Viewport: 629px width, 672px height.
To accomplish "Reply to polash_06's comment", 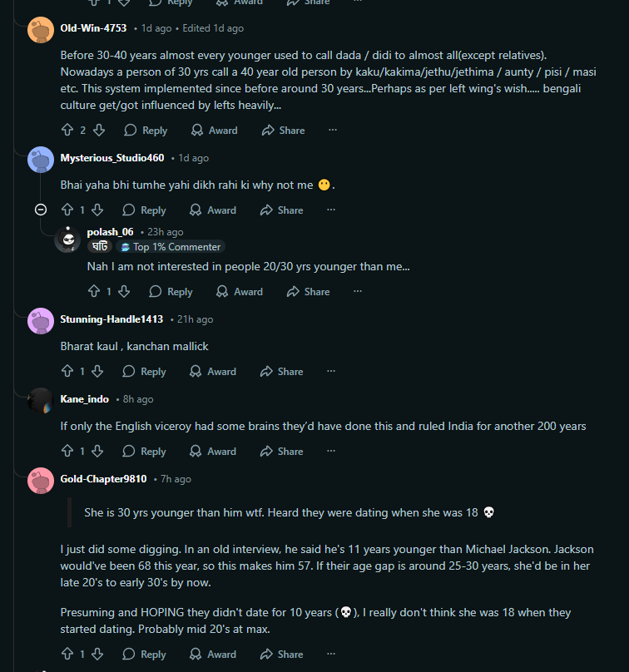I will coord(171,292).
